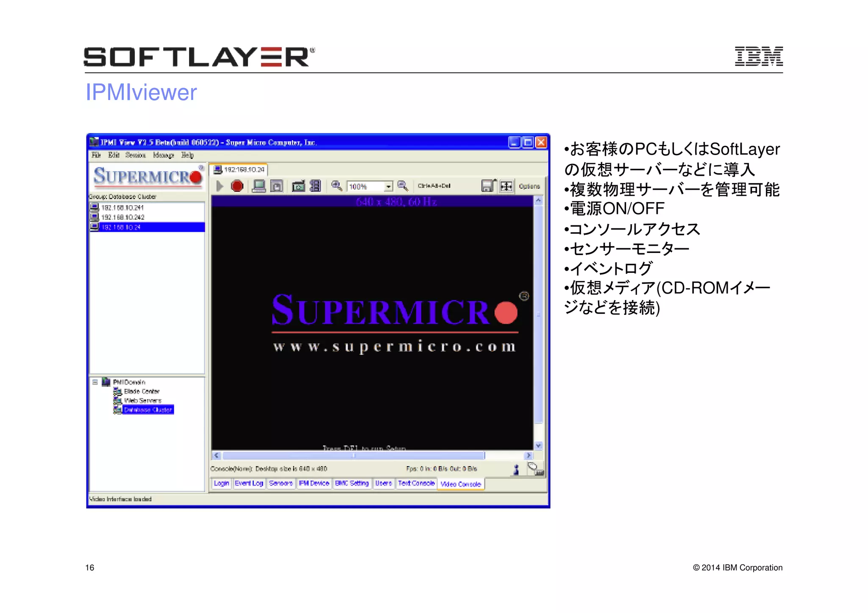Click the horizontal scrollbar left arrow

point(217,455)
